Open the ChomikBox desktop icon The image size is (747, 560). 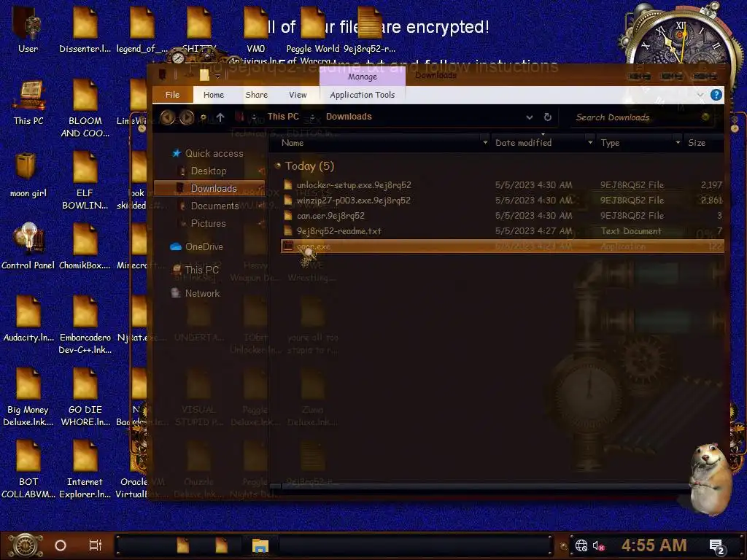pos(85,247)
